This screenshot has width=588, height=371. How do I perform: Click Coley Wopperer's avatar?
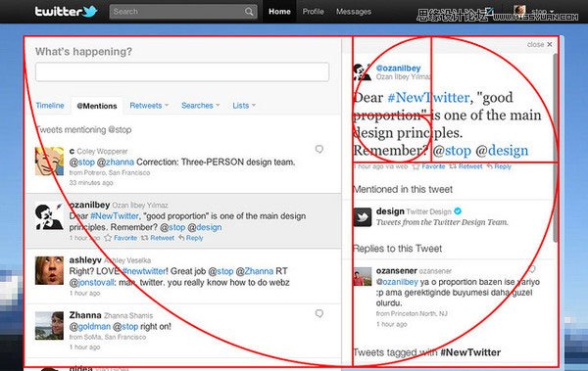(x=49, y=162)
